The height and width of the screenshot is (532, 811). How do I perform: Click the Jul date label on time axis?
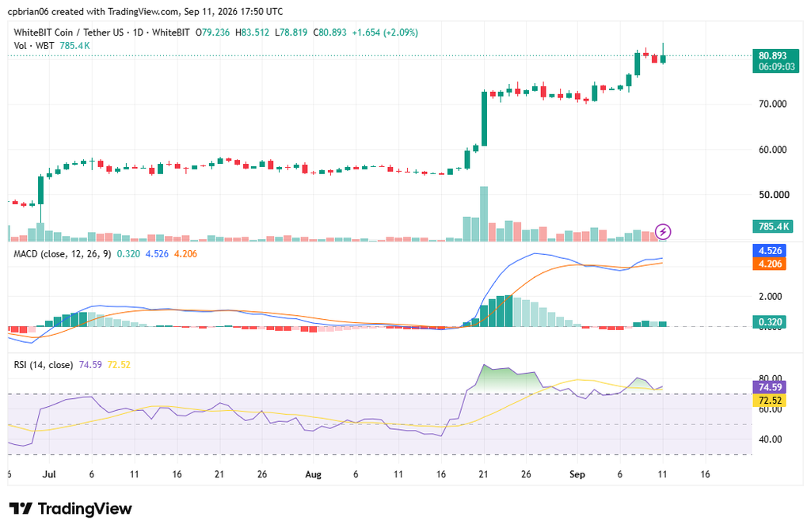click(x=49, y=474)
